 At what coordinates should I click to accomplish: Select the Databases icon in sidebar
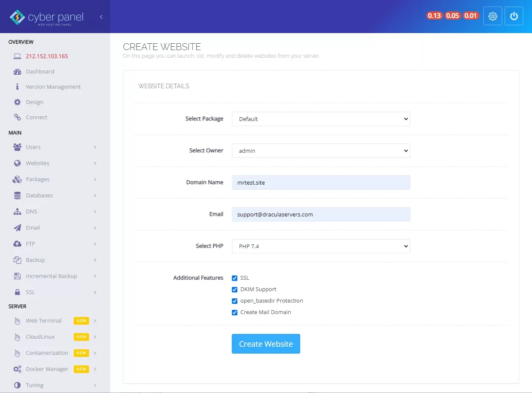17,195
